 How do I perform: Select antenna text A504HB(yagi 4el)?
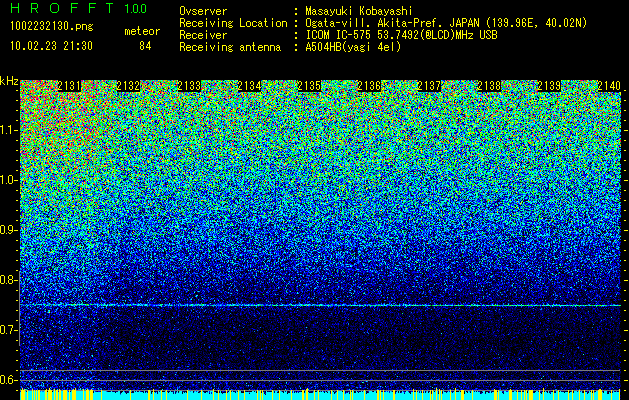(353, 47)
